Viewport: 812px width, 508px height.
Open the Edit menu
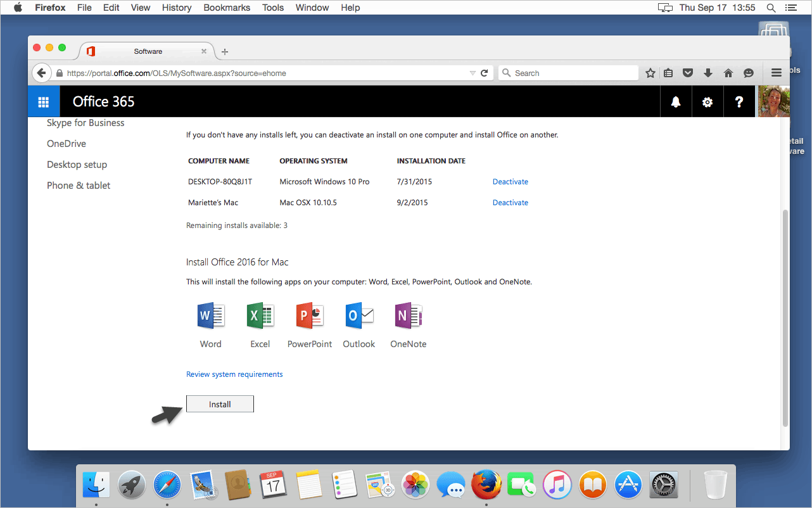pos(111,8)
